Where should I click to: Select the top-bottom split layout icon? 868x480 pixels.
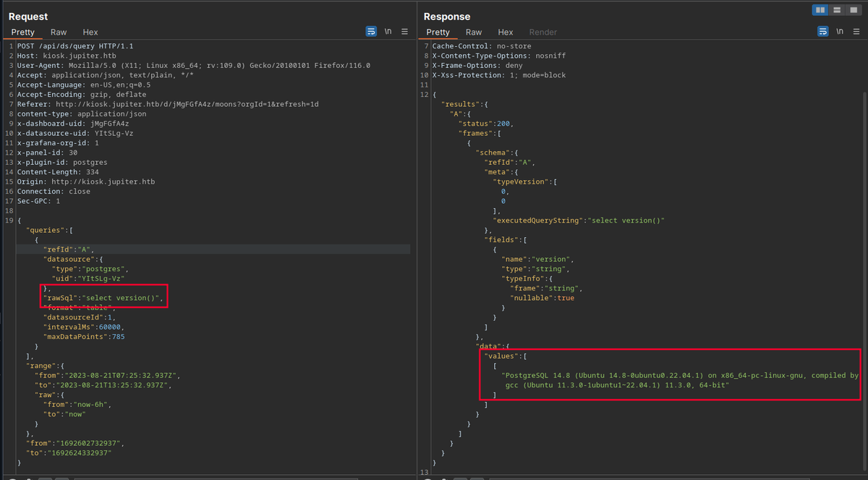pyautogui.click(x=837, y=9)
